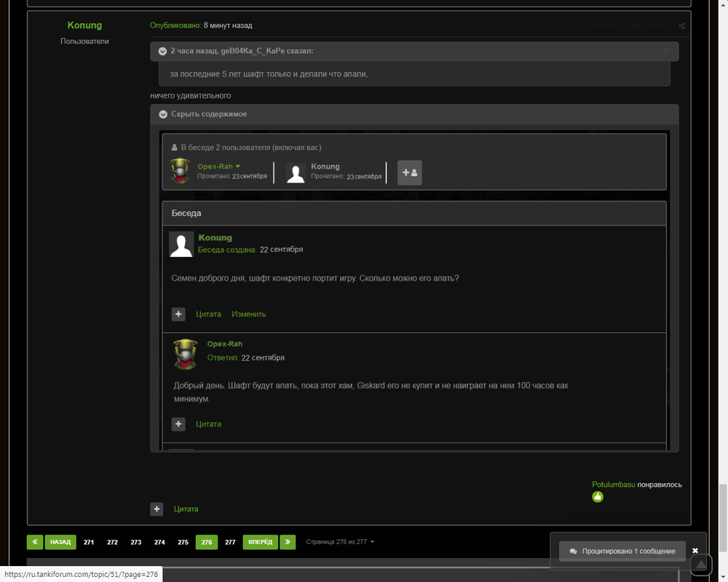Click the plus multiquote button under the post

point(157,509)
